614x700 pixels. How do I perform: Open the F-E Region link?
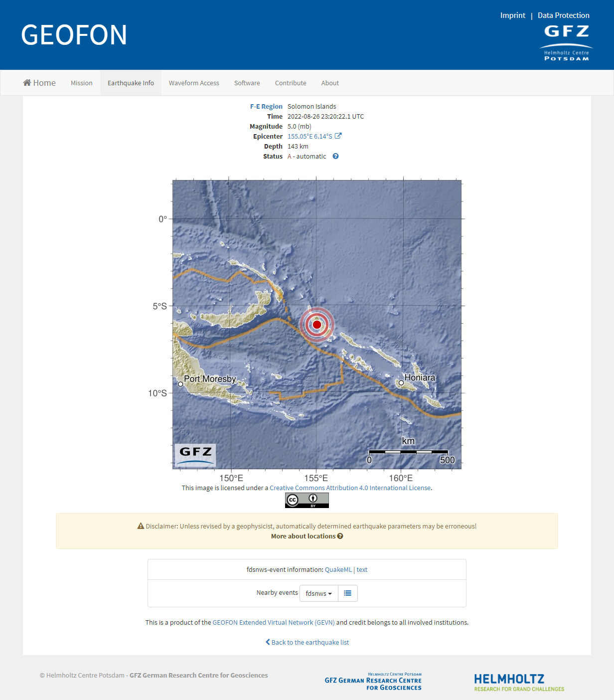[266, 106]
